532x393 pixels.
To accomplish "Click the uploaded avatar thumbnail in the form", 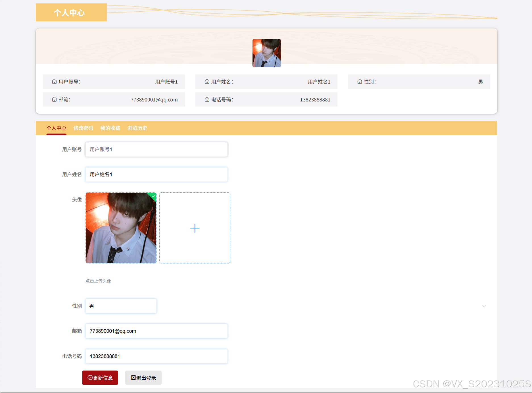I will point(121,228).
